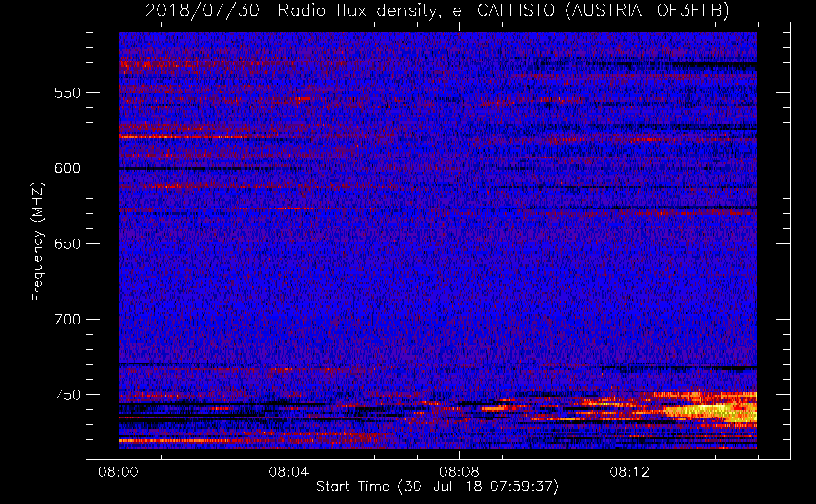Click the 'Frequency (MHZ)' axis label
Screen dimensions: 816x504
point(37,242)
